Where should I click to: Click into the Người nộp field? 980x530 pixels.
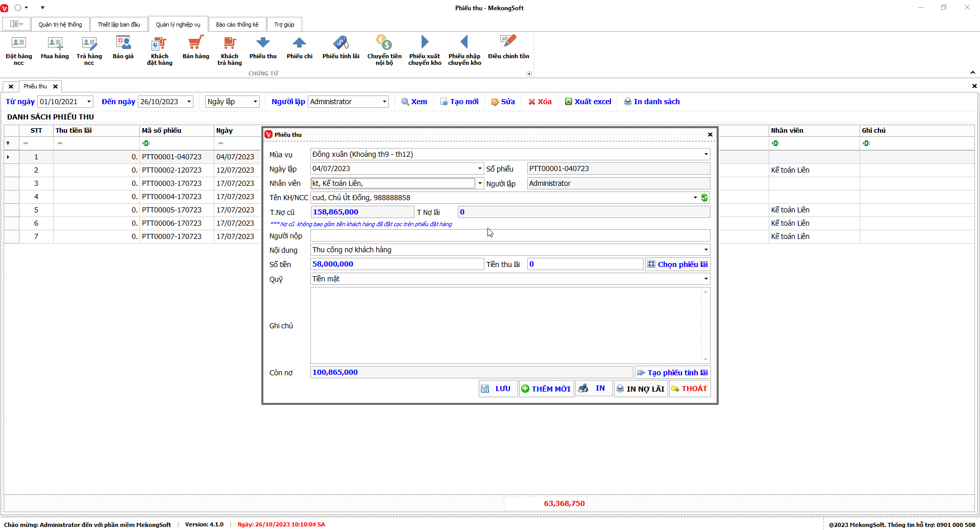pos(509,236)
